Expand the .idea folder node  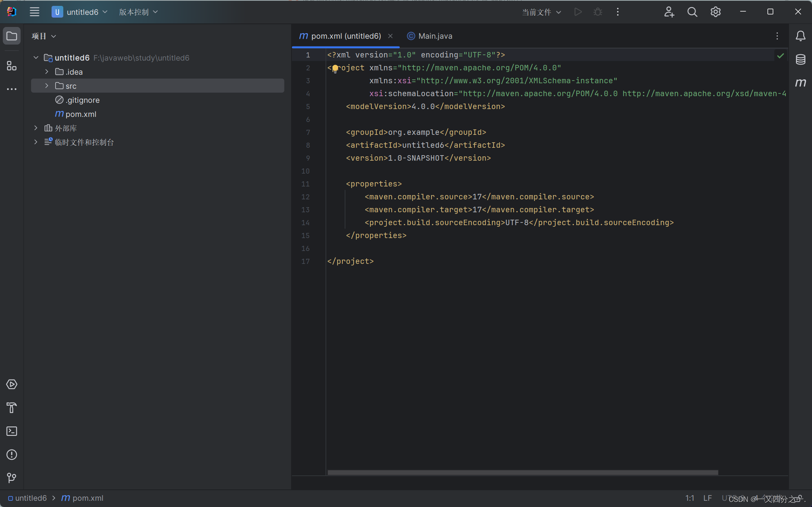pos(47,71)
